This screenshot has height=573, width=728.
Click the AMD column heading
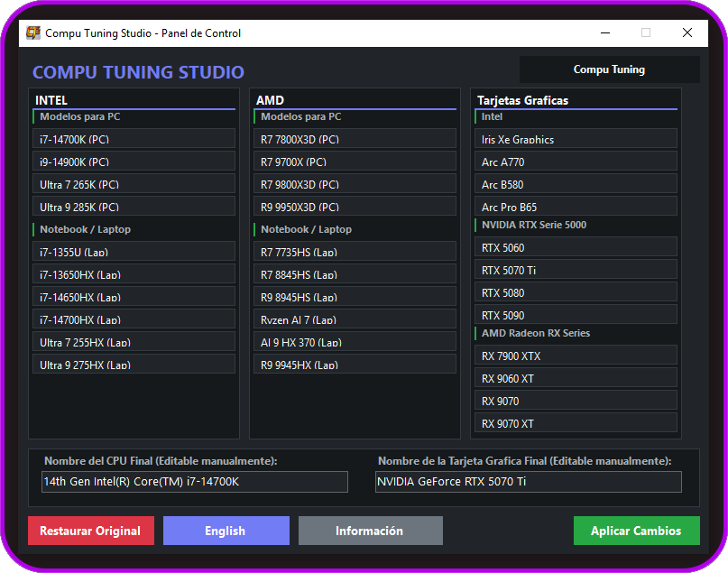pos(271,100)
